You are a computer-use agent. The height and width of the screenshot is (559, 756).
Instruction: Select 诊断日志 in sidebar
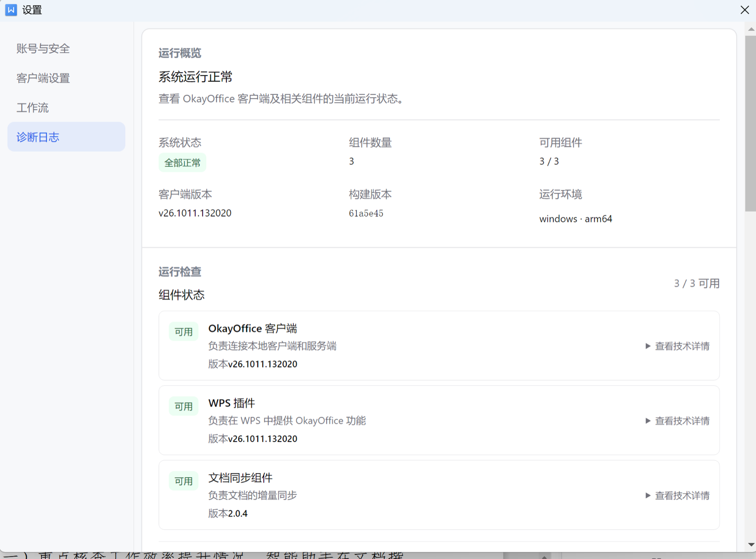(x=66, y=137)
